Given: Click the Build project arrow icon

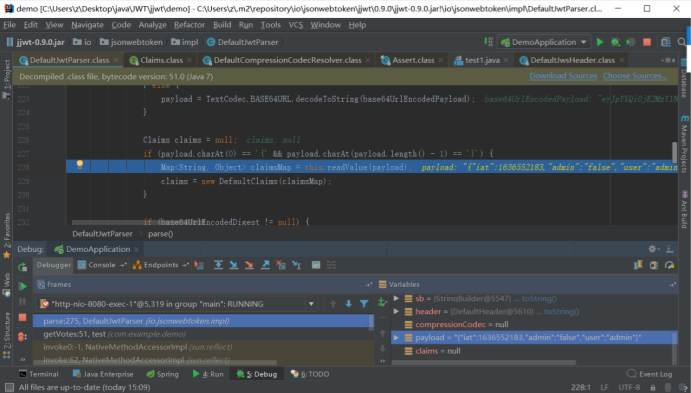Looking at the screenshot, I should [x=488, y=42].
